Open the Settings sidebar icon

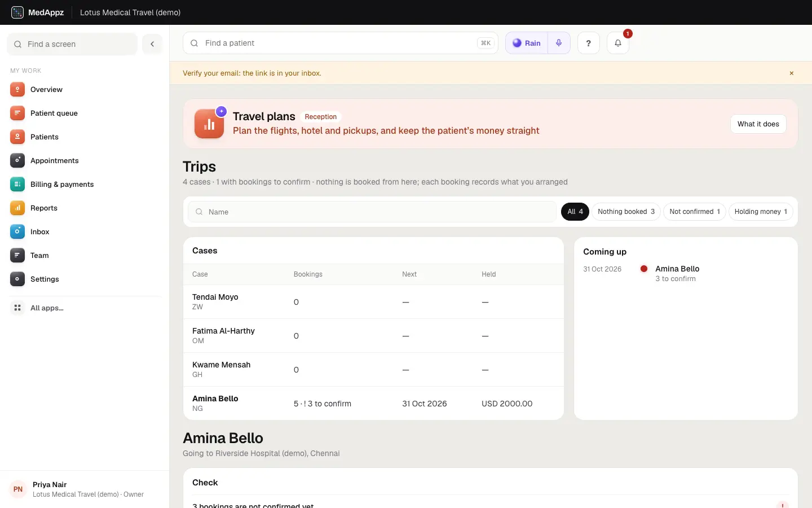pos(17,279)
